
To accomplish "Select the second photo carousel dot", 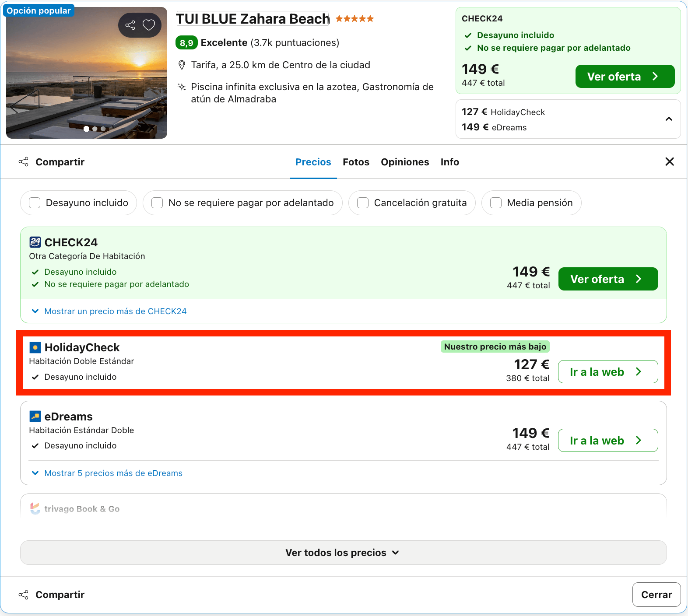I will pos(95,129).
